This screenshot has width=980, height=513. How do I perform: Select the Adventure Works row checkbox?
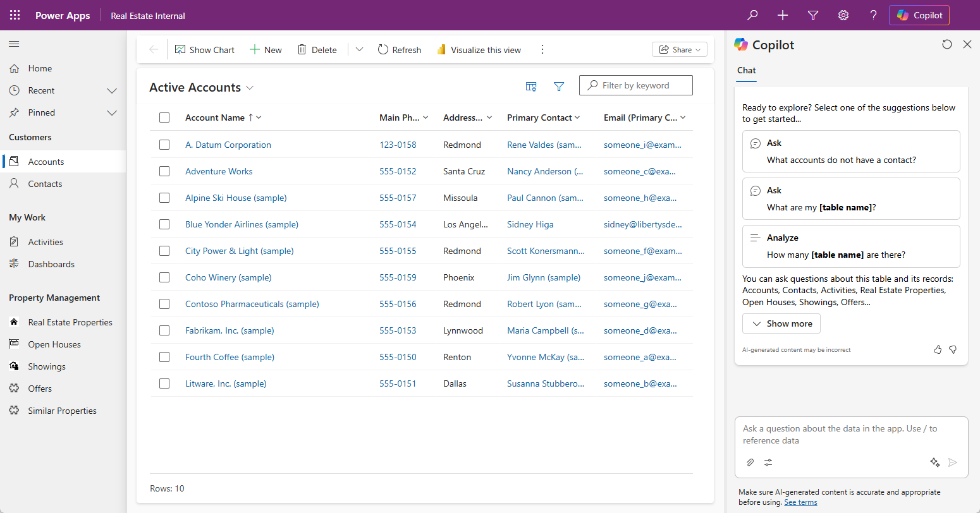point(164,171)
